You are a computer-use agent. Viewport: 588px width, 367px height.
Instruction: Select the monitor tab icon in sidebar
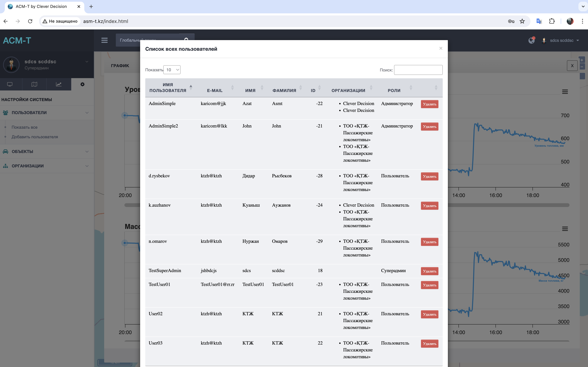[x=10, y=84]
